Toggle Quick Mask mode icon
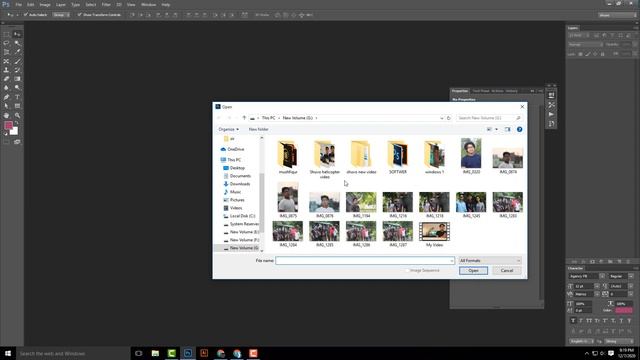Image resolution: width=640 pixels, height=360 pixels. [7, 142]
